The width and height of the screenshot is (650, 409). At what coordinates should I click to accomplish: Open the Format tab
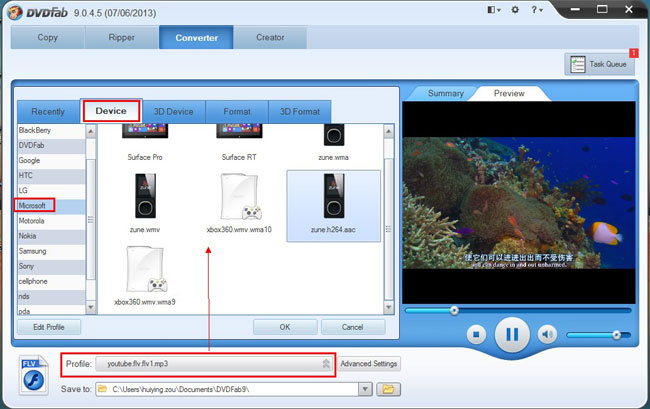pyautogui.click(x=237, y=111)
